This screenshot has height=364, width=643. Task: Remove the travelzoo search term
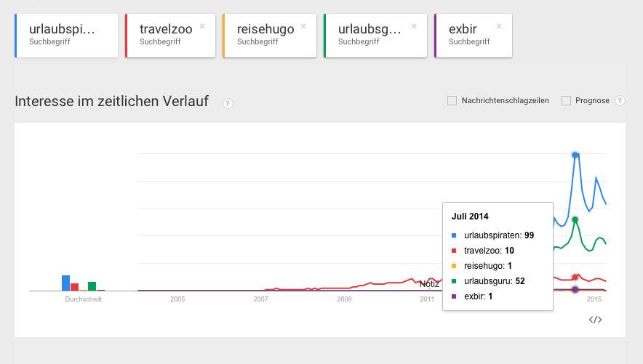tap(202, 26)
